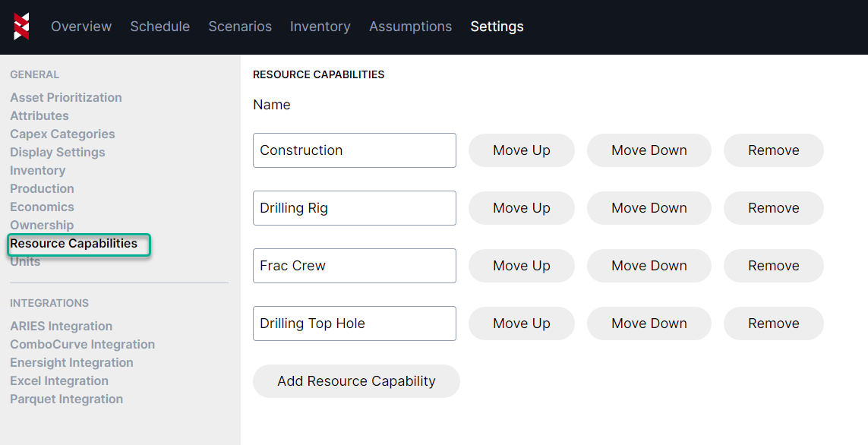Click Add Resource Capability button
Image resolution: width=868 pixels, height=445 pixels.
pyautogui.click(x=356, y=381)
